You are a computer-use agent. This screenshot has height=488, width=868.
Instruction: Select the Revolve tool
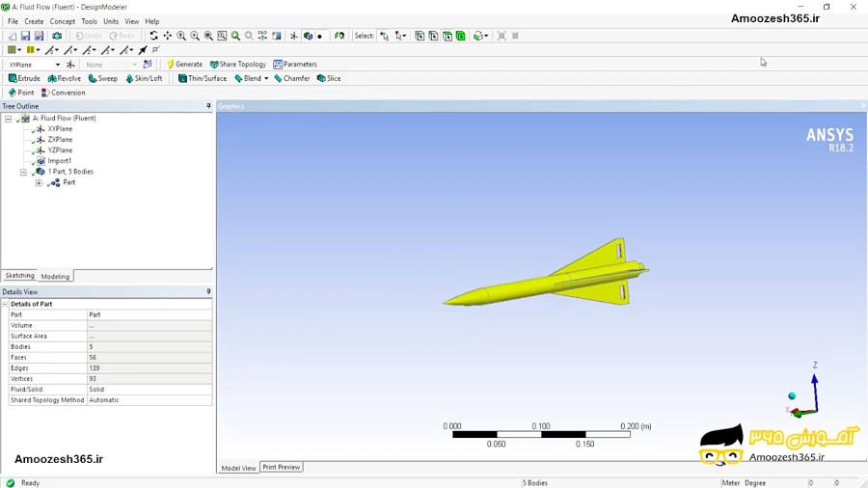click(65, 78)
